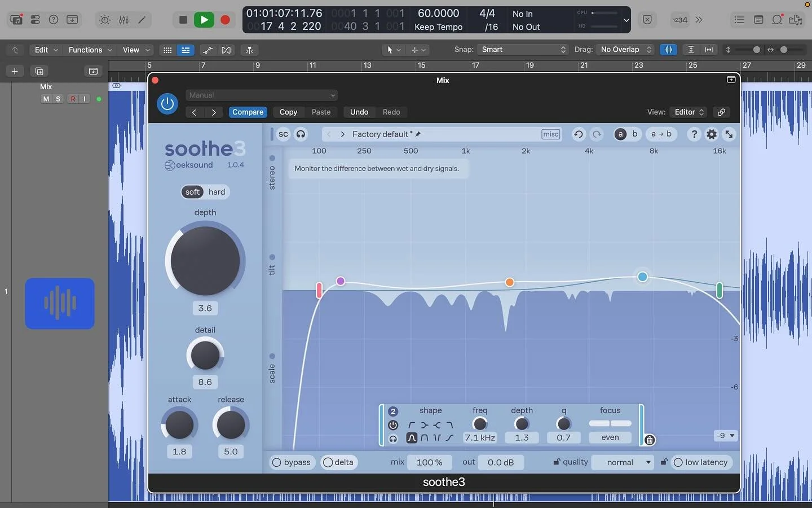Select hard mode
Screen dimensions: 812x508
coord(217,192)
